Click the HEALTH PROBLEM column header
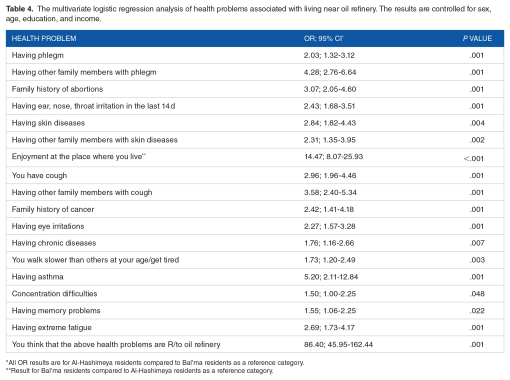Image resolution: width=510 pixels, height=380 pixels. point(44,39)
